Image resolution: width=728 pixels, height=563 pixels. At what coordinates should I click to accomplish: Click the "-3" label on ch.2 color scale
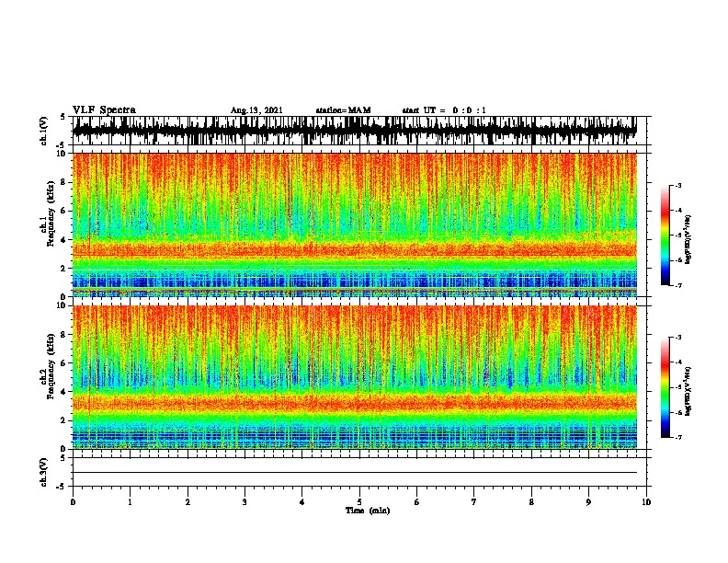677,338
